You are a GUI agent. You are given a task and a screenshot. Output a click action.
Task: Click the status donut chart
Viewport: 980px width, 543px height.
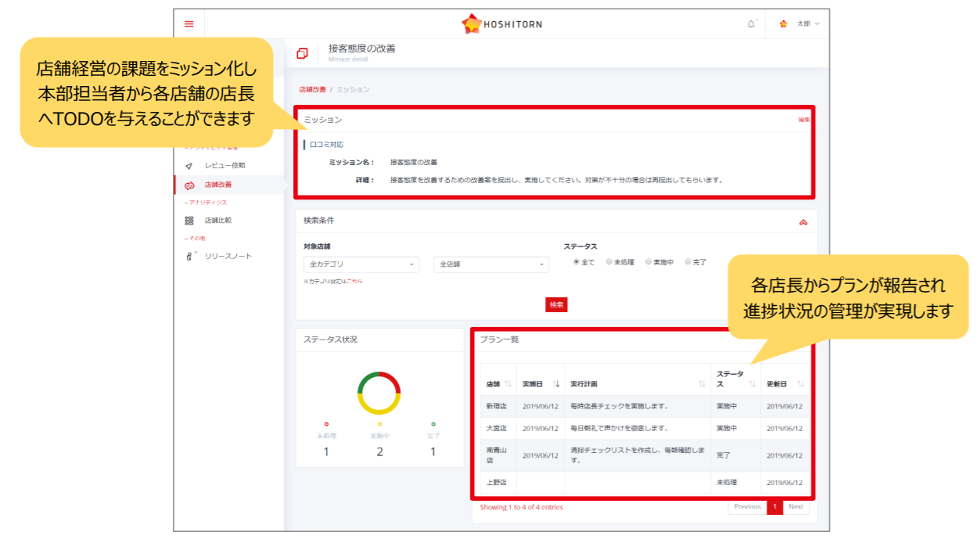(x=379, y=393)
